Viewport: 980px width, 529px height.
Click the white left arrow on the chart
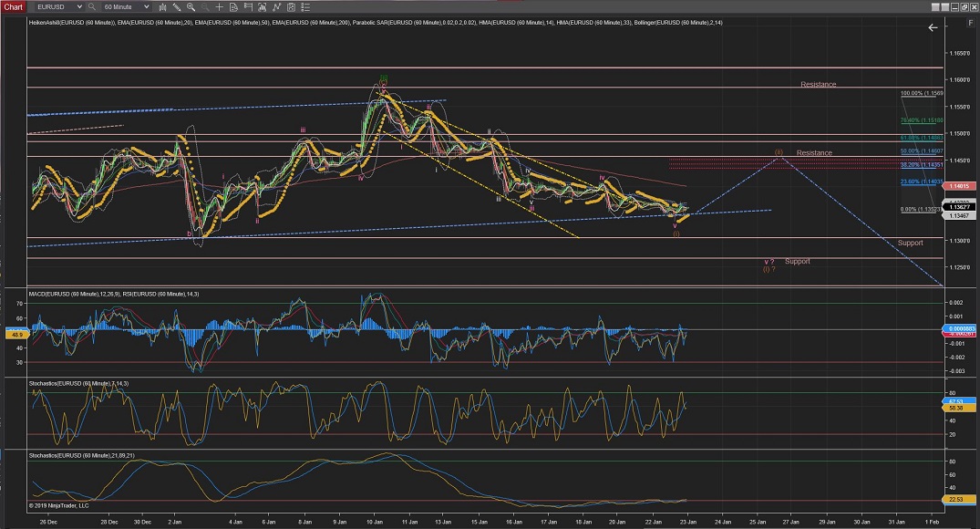[933, 28]
